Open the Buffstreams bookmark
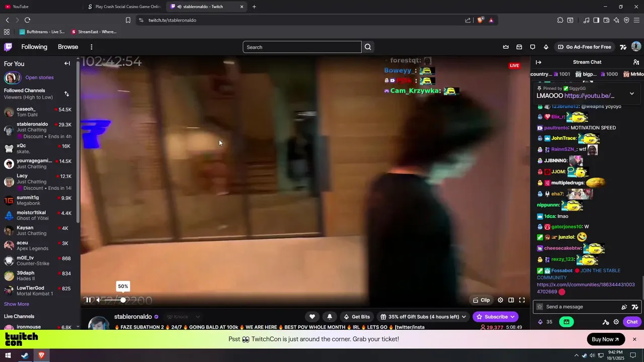The image size is (644, 362). pos(42,32)
